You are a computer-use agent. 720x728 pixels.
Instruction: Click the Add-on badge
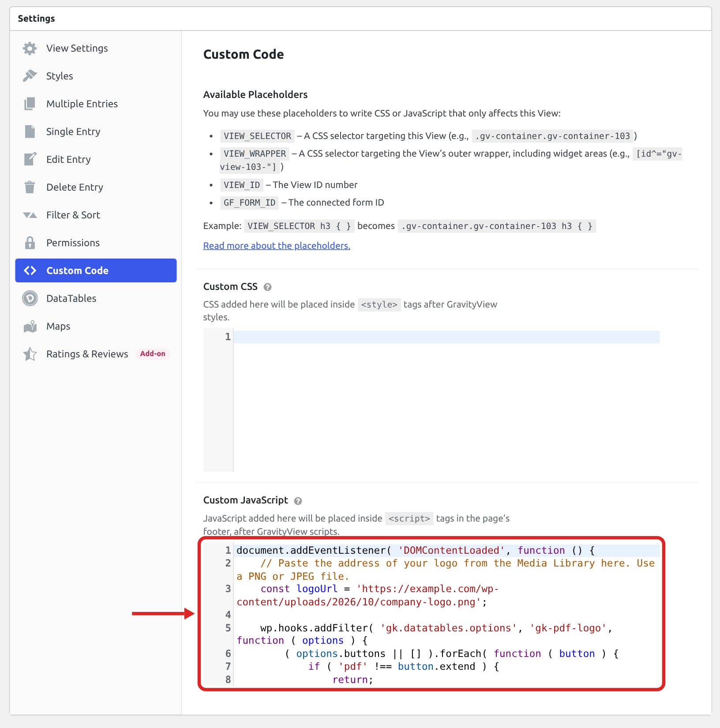click(153, 354)
